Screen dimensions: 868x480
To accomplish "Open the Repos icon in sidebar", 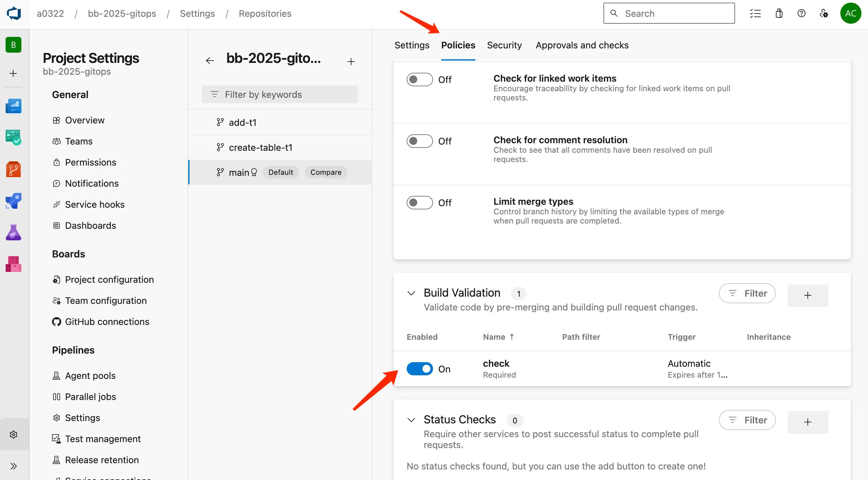I will (13, 169).
